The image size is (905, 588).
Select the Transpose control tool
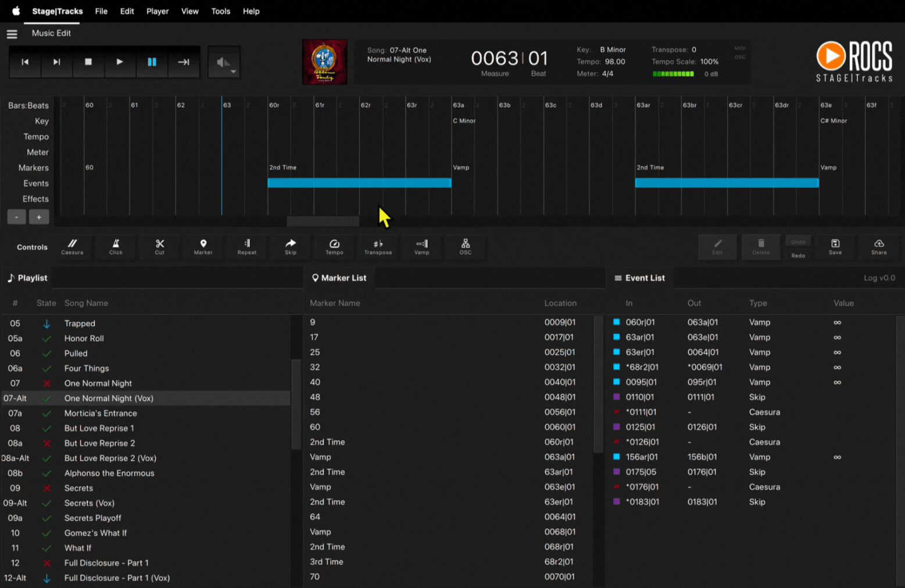coord(378,247)
